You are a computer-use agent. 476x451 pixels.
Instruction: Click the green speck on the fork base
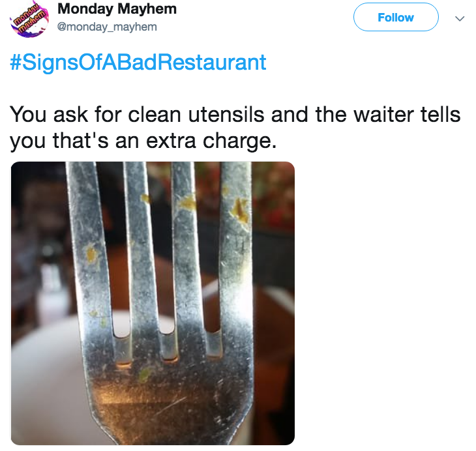[x=145, y=374]
